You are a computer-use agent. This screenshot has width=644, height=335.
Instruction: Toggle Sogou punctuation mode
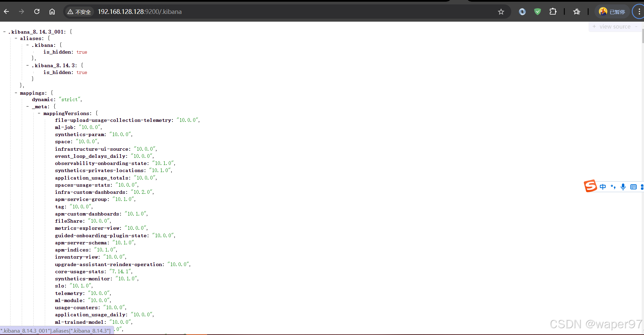(613, 187)
